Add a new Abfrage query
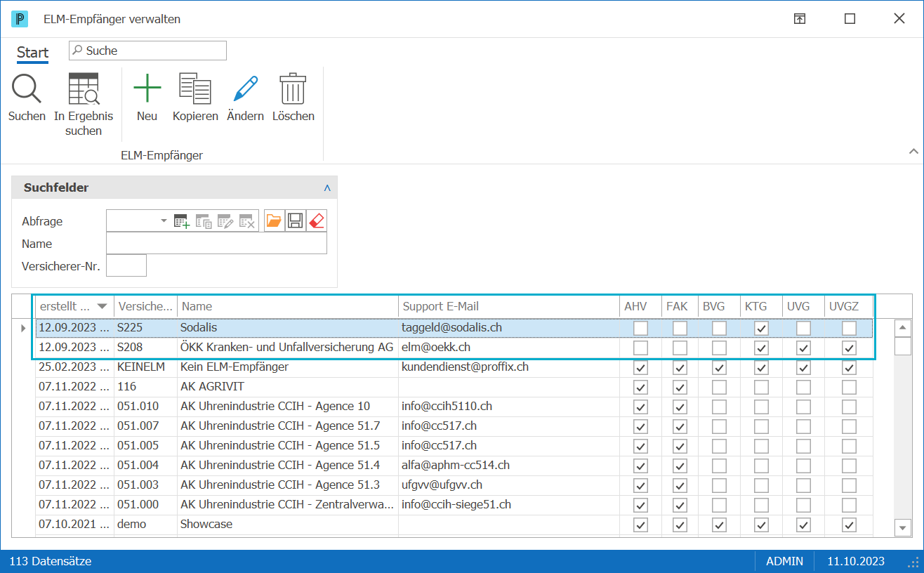This screenshot has height=573, width=924. 182,221
